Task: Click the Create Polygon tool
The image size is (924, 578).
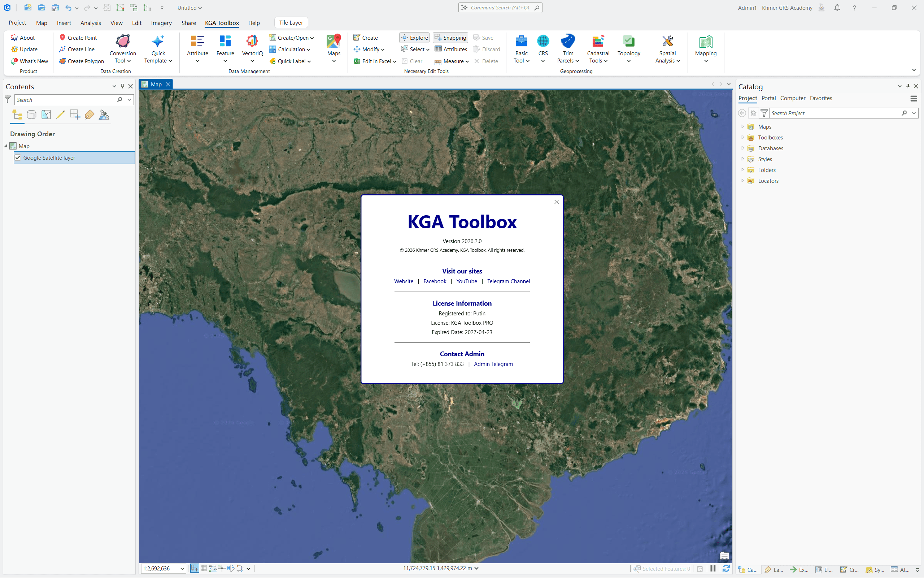Action: point(81,61)
